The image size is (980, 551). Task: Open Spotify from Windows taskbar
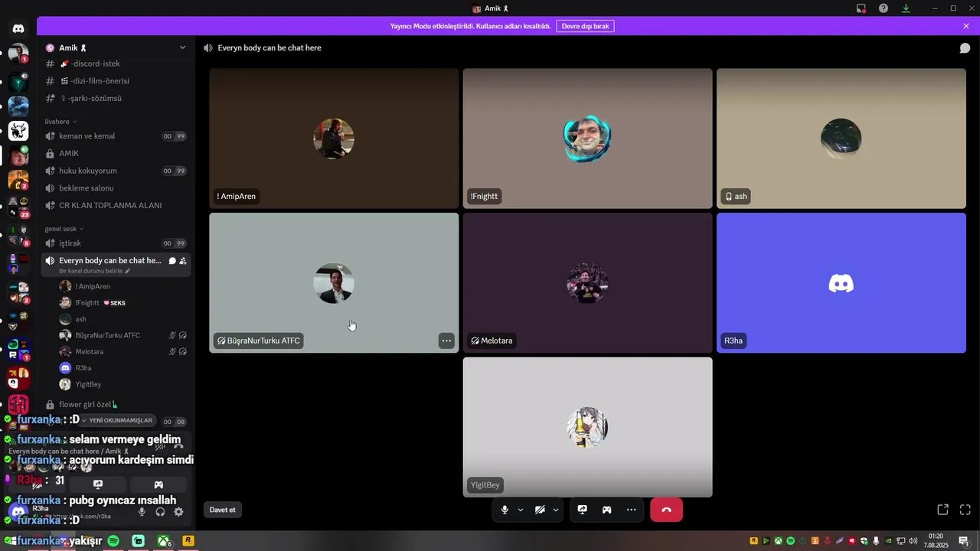113,541
